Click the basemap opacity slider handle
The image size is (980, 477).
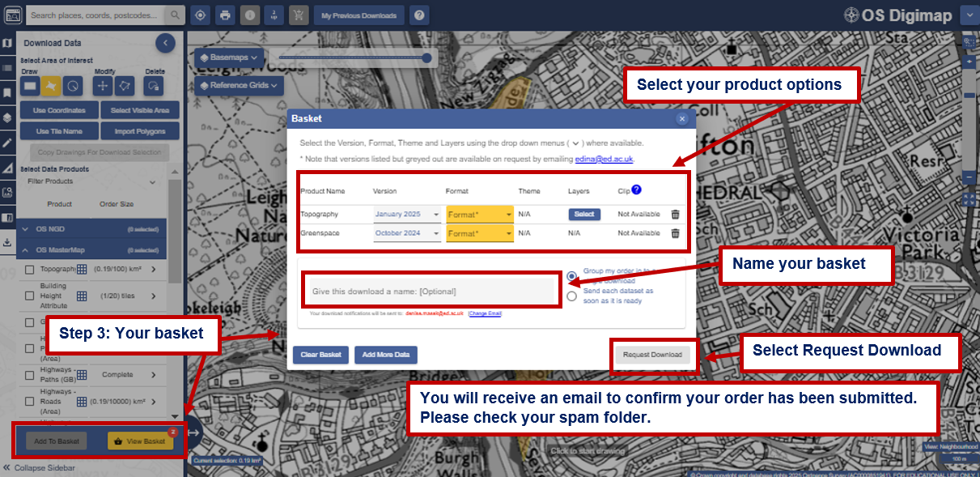[x=426, y=57]
